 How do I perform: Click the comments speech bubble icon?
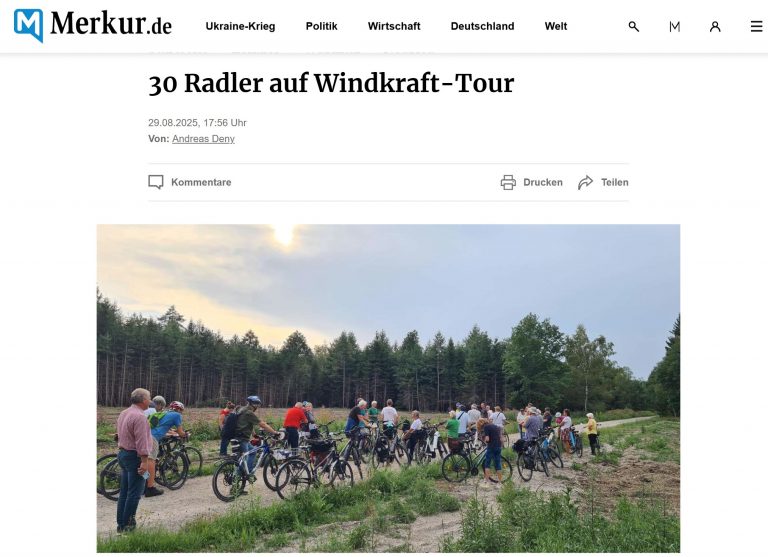point(156,182)
